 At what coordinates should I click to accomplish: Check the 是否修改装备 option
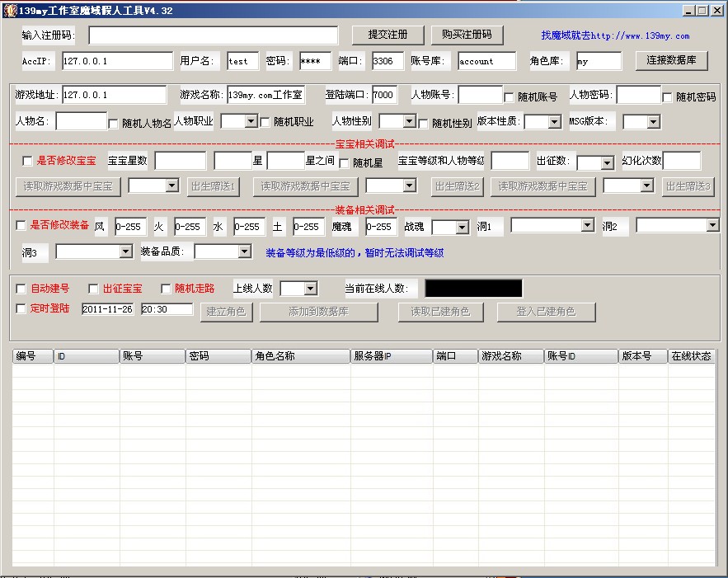click(x=22, y=224)
